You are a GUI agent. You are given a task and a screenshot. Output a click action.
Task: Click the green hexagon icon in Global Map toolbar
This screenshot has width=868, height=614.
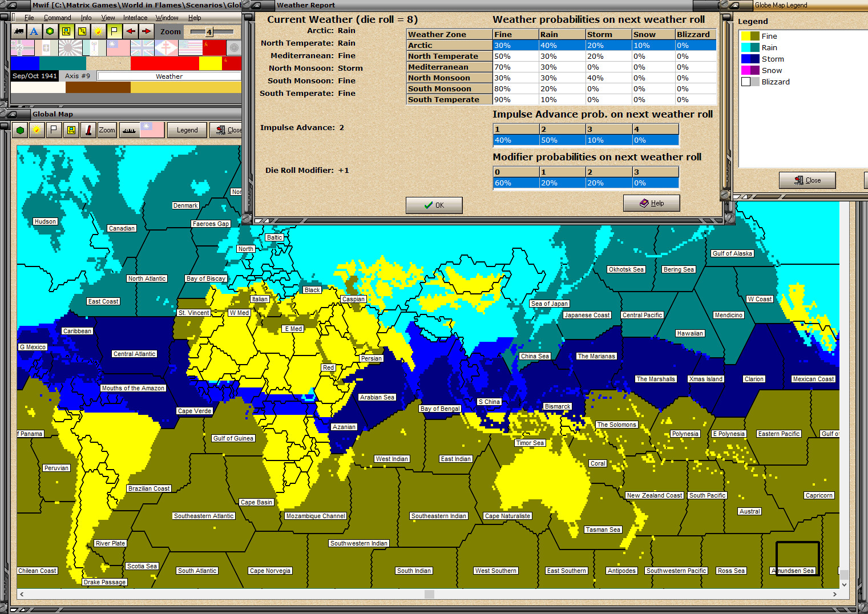click(21, 130)
